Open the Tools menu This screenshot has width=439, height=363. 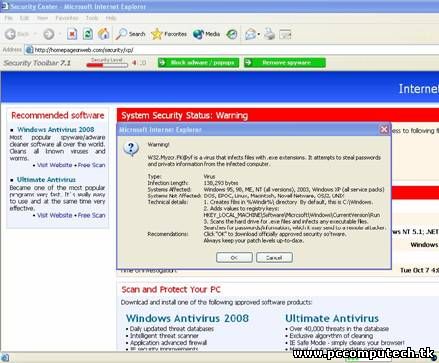tap(92, 18)
